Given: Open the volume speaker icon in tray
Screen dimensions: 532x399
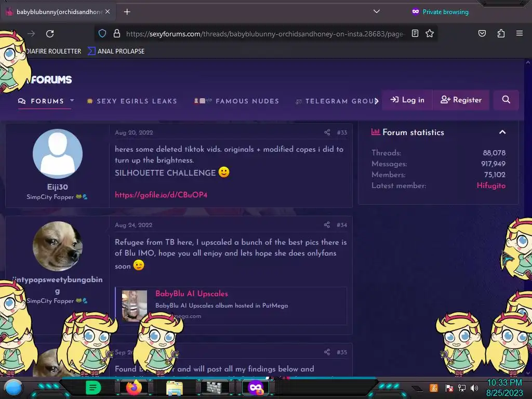Looking at the screenshot, I should click(474, 388).
